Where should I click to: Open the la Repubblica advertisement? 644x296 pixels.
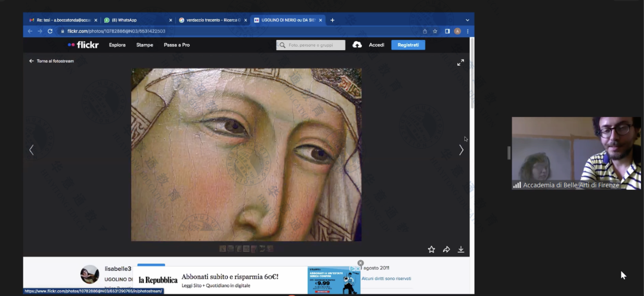tap(246, 280)
